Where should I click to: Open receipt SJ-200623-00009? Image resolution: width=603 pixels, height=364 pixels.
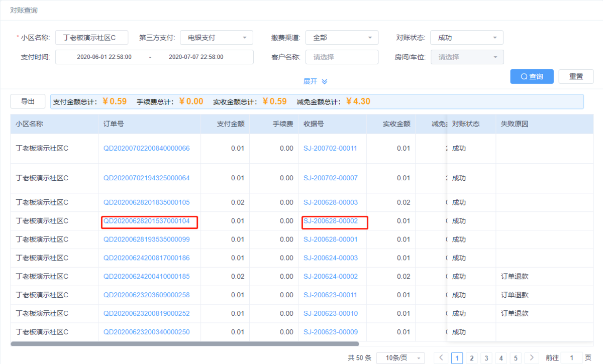click(x=331, y=332)
